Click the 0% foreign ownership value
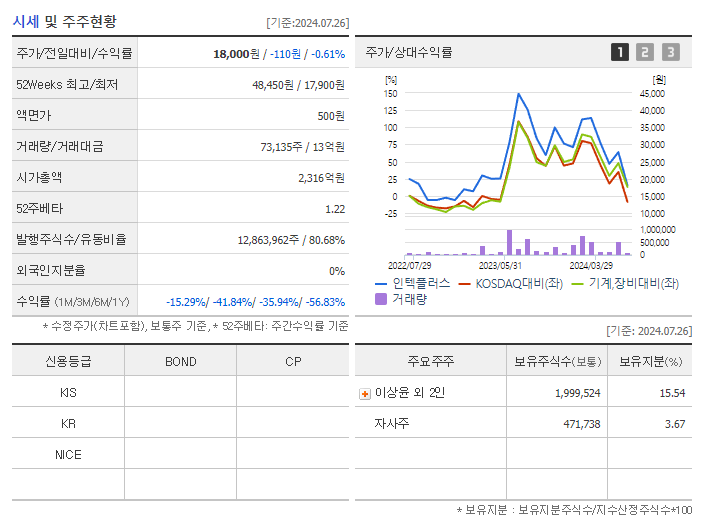 click(337, 271)
